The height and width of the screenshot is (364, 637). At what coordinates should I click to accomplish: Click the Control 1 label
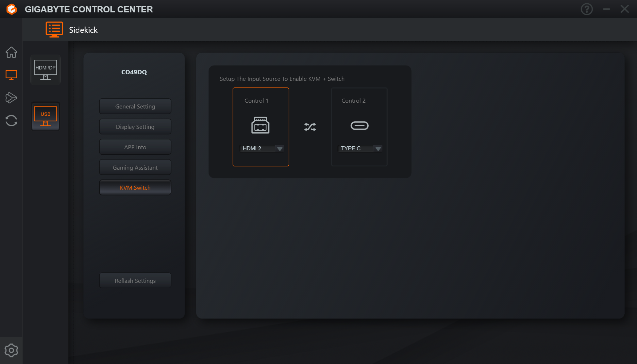256,100
